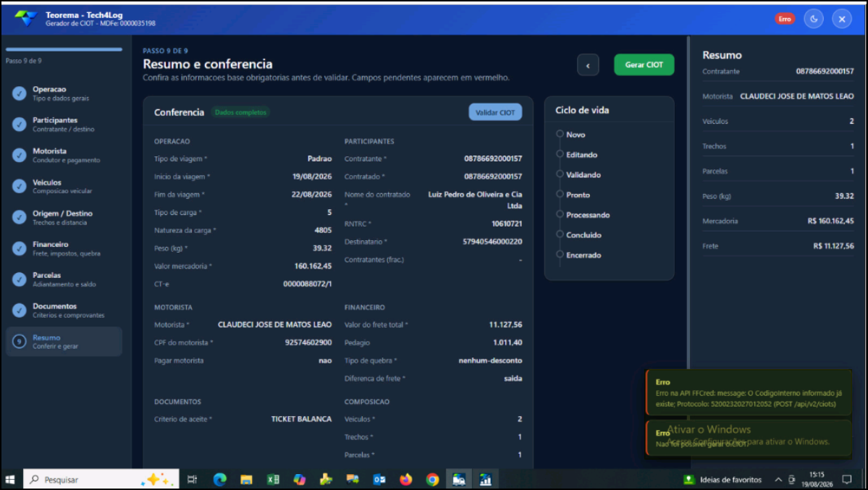Select the Documentos step checkmark icon
868x490 pixels.
(x=20, y=311)
